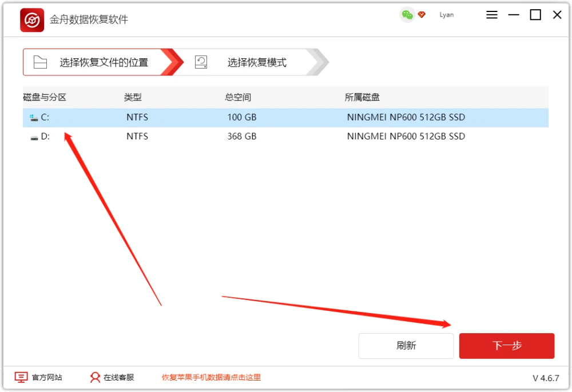Screen dimensions: 572x392
Task: Click the red app logo icon
Action: pyautogui.click(x=32, y=19)
